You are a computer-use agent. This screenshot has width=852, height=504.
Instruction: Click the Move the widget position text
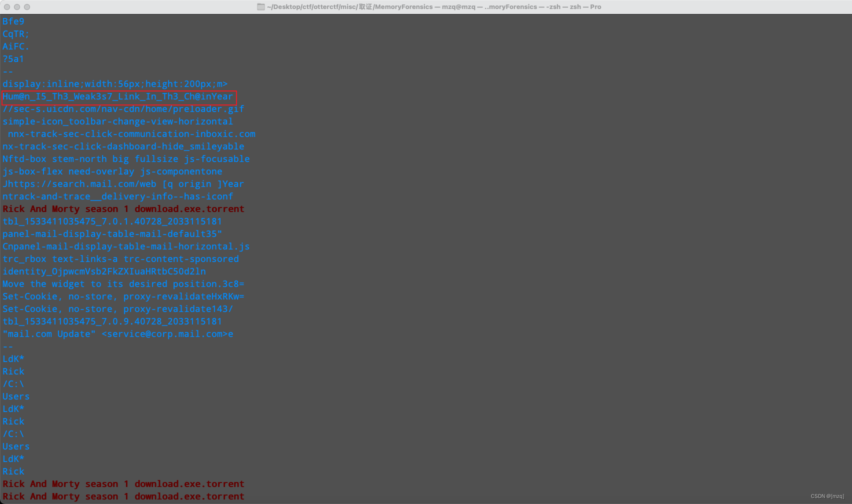click(123, 284)
